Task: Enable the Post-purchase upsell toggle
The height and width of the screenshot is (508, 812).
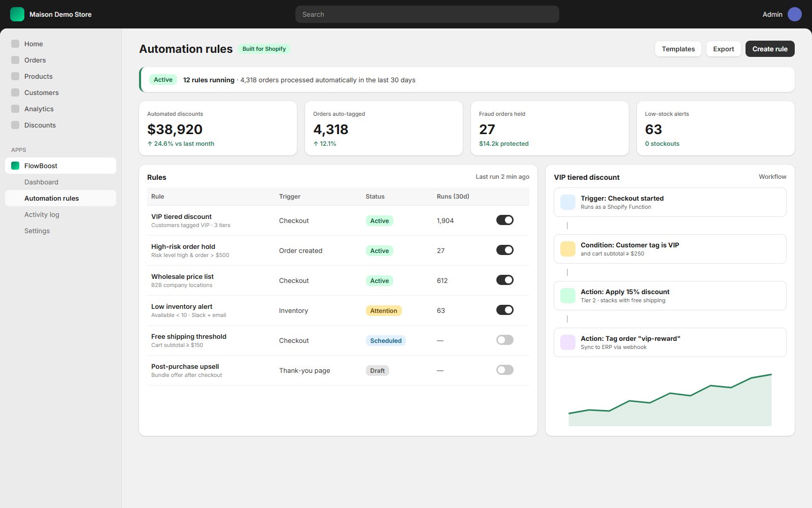Action: [505, 370]
